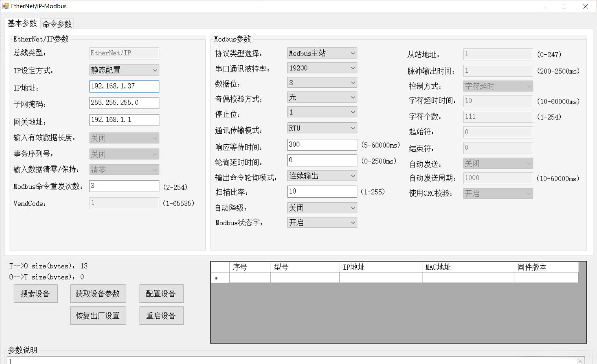Switch to the 基本参数 tab
Image resolution: width=597 pixels, height=364 pixels.
22,24
